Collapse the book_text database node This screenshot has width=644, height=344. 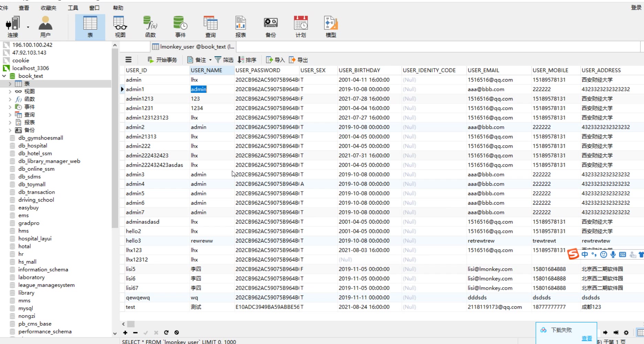4,76
